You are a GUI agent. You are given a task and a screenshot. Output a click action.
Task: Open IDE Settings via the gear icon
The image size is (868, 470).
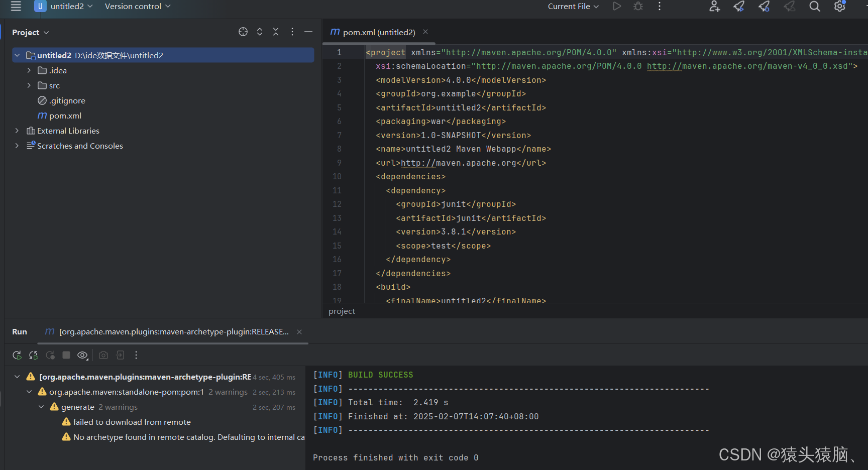point(839,7)
